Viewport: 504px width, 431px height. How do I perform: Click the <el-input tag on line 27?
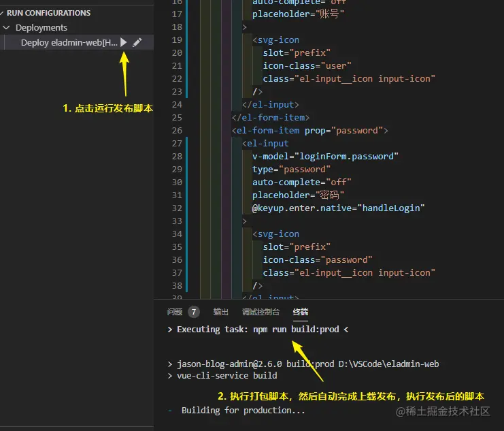(x=265, y=143)
